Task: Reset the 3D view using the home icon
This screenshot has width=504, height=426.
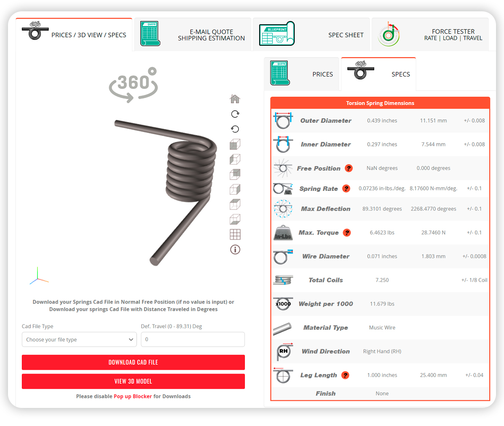Action: (x=235, y=99)
